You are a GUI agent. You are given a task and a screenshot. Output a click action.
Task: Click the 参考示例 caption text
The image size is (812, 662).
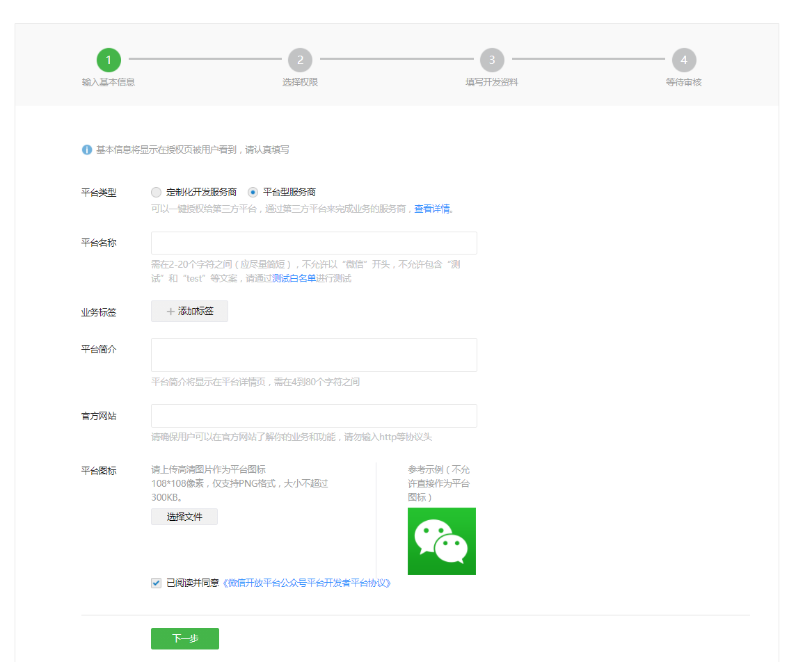(x=438, y=483)
